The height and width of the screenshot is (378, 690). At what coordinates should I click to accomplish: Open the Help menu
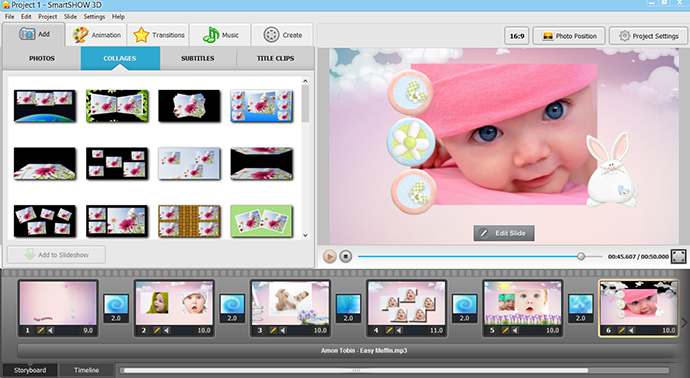click(118, 17)
